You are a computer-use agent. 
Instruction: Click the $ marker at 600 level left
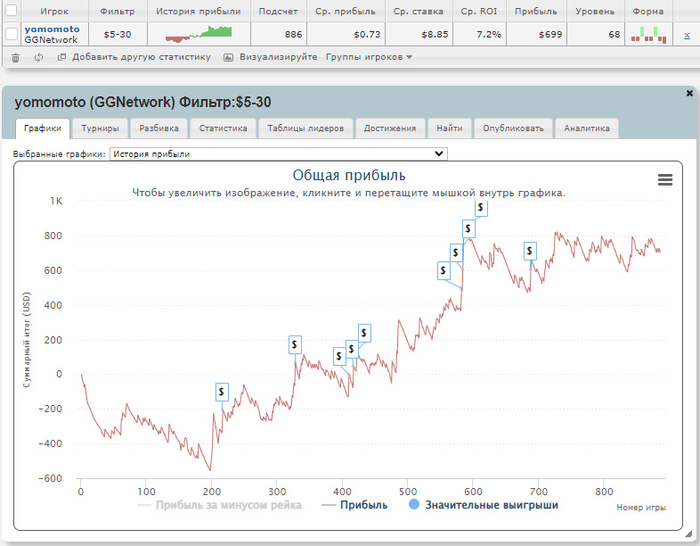pyautogui.click(x=443, y=271)
